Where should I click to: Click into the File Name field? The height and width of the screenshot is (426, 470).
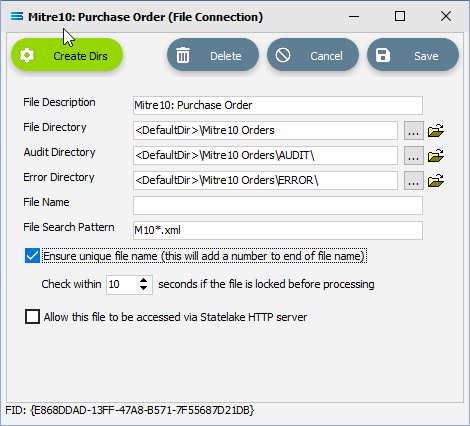pos(278,205)
